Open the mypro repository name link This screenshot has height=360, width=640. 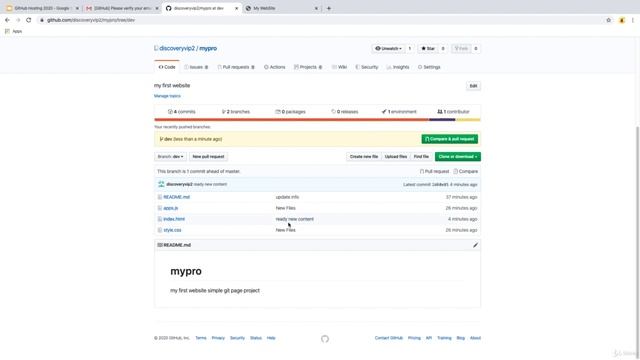pyautogui.click(x=208, y=48)
